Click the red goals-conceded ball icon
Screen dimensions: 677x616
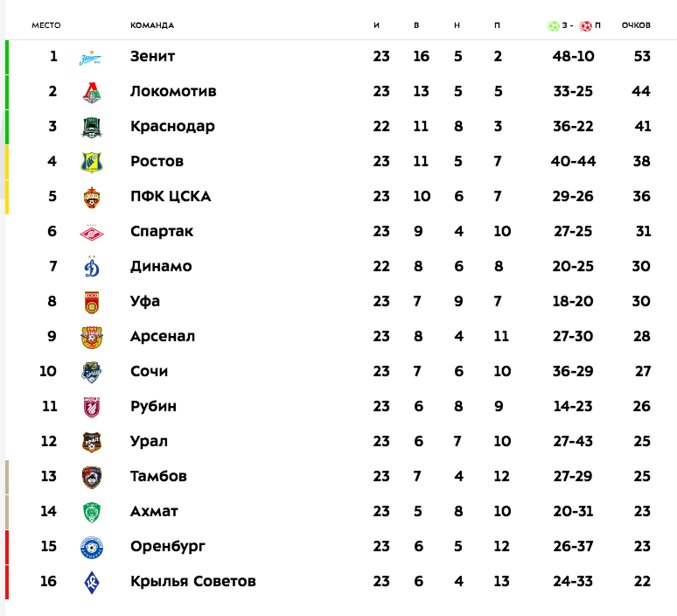pyautogui.click(x=585, y=25)
